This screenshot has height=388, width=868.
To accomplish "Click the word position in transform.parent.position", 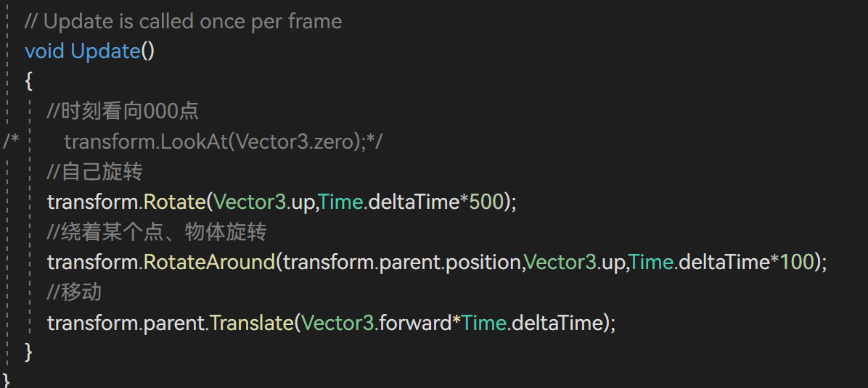I will [x=483, y=262].
